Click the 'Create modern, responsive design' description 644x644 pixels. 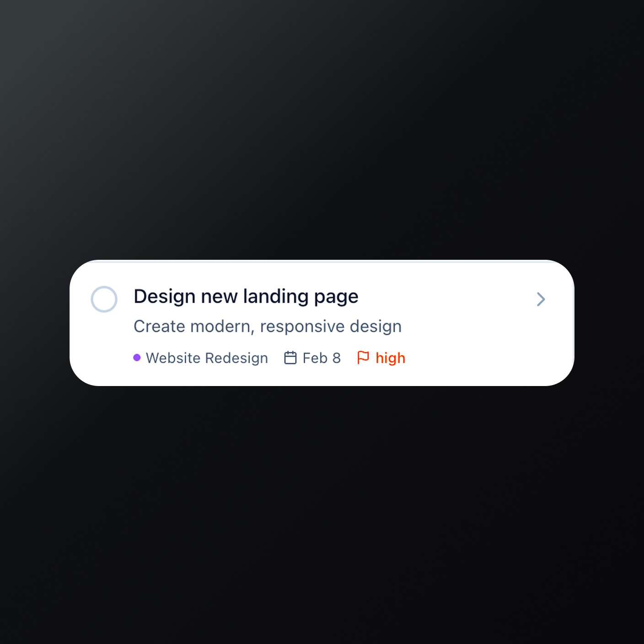(268, 327)
